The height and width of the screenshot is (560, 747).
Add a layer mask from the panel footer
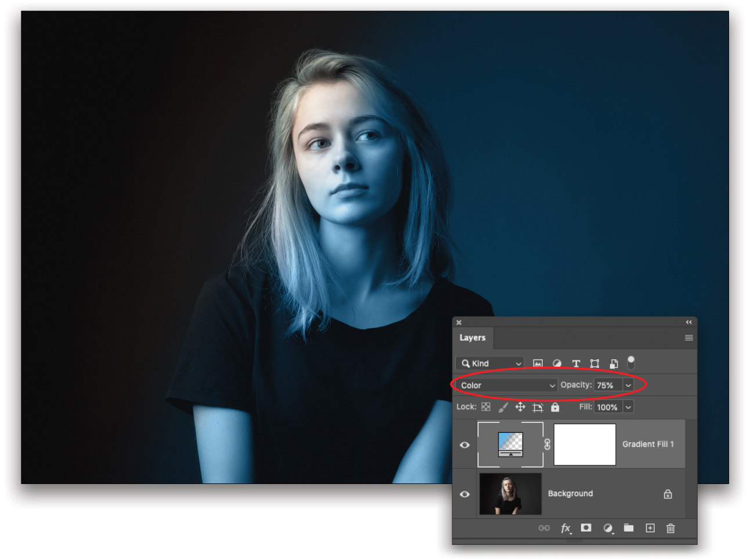tap(586, 528)
